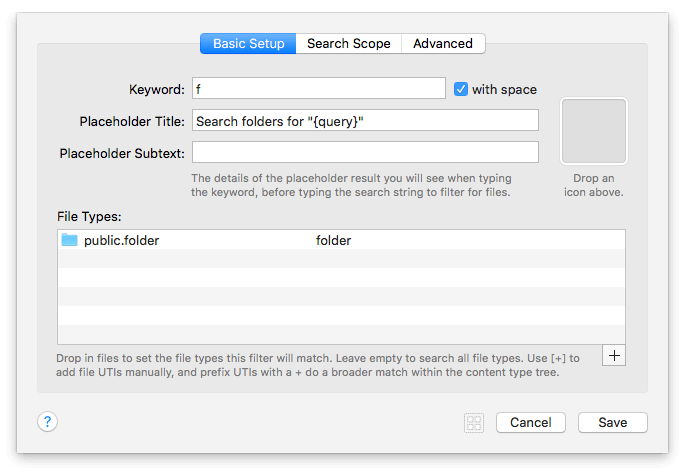The height and width of the screenshot is (474, 685).
Task: Click the "File Types:" label
Action: pyautogui.click(x=89, y=216)
